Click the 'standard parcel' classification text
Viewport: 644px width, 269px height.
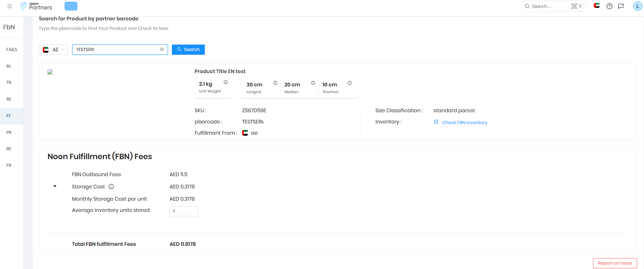pos(454,111)
